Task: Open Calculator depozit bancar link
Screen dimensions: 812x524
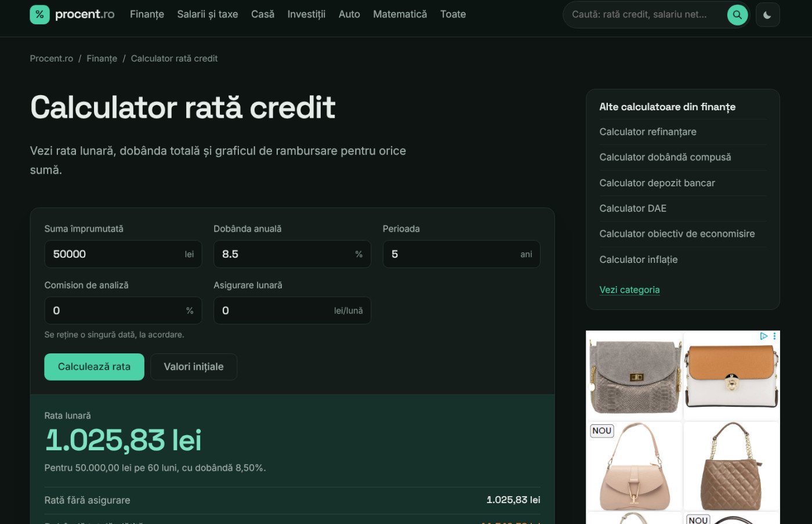Action: click(x=657, y=183)
